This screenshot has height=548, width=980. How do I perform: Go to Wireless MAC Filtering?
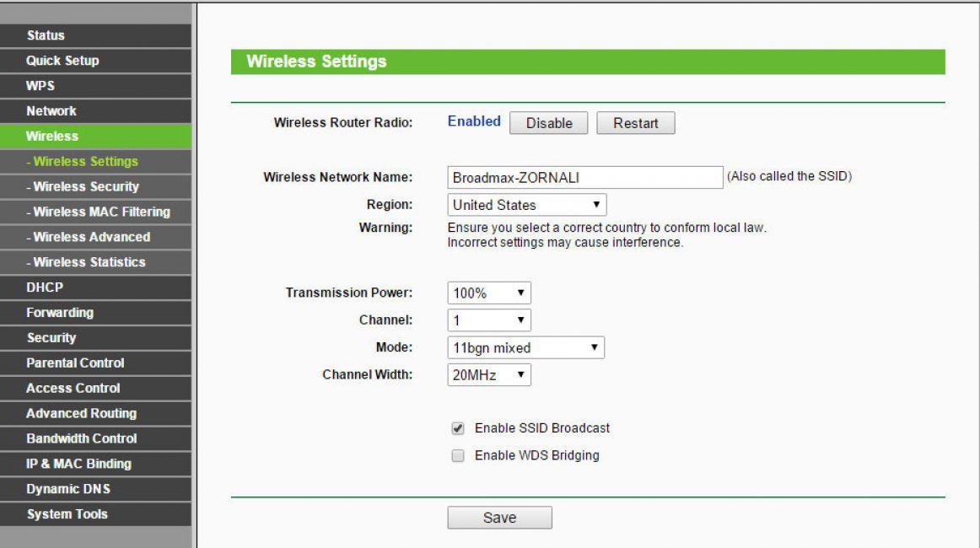click(x=95, y=212)
